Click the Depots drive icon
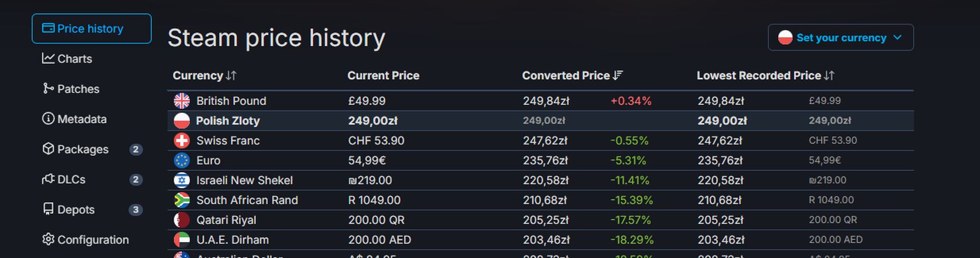Screen dimensions: 980x258 pyautogui.click(x=48, y=209)
